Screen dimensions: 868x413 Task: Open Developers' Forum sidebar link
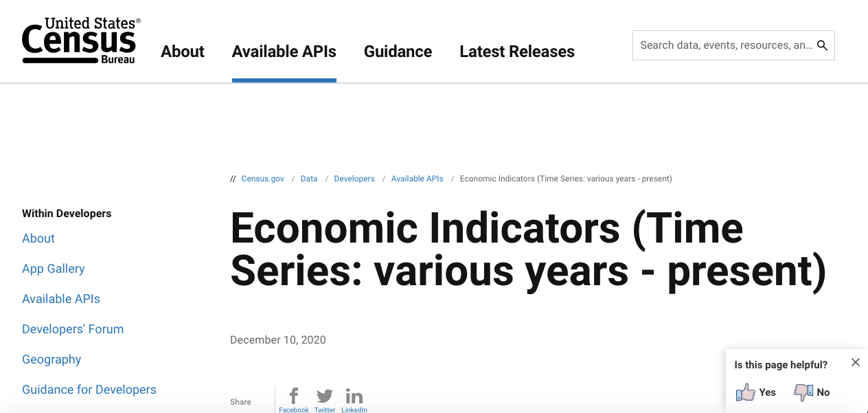click(x=73, y=329)
